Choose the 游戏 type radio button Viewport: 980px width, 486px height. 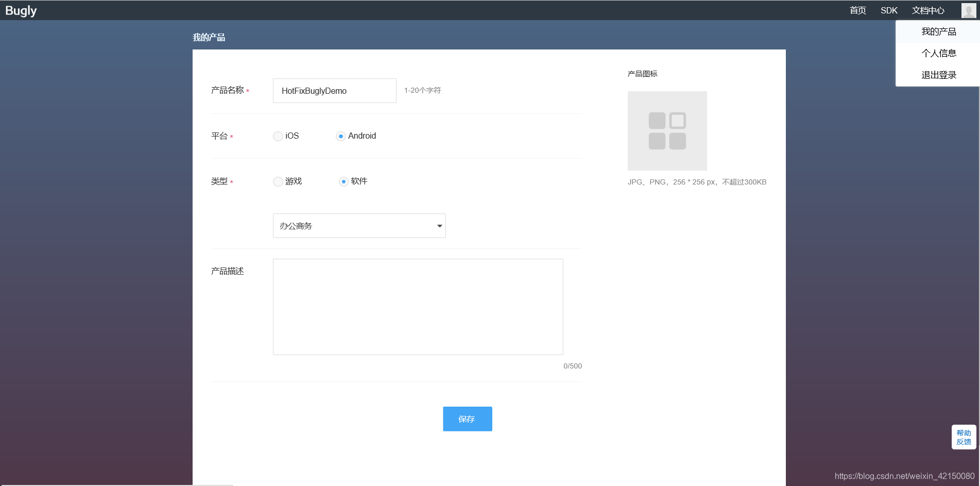pos(278,181)
